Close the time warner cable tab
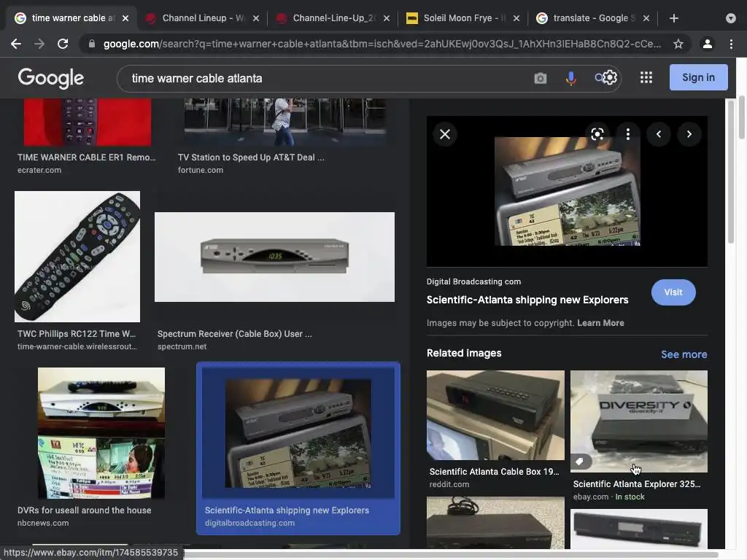The width and height of the screenshot is (747, 560). 125,18
